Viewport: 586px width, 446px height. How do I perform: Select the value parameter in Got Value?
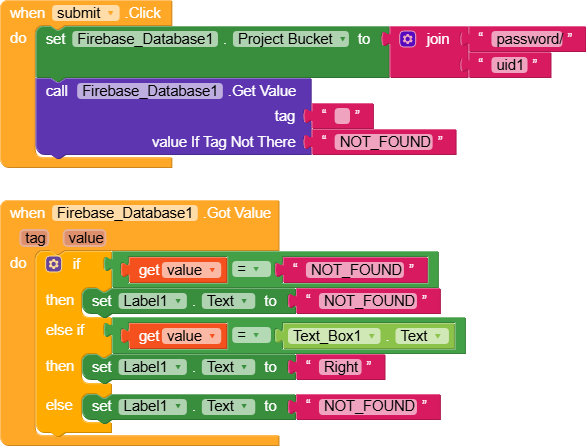(x=85, y=238)
